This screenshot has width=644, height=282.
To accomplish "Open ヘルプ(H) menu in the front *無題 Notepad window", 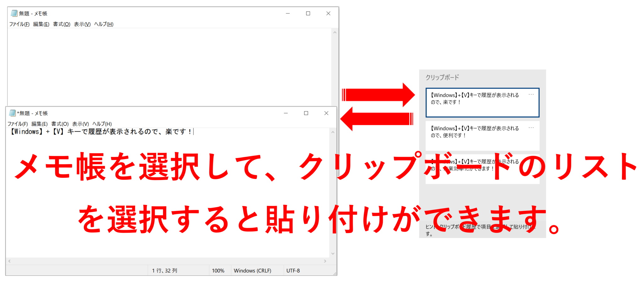I will tap(102, 124).
